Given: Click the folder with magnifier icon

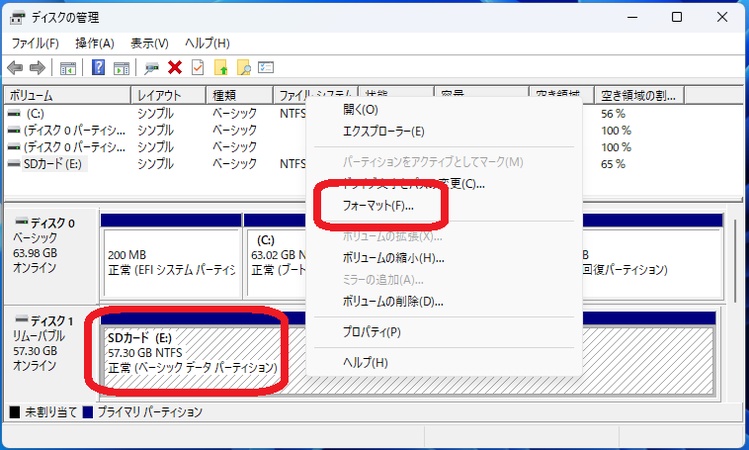Looking at the screenshot, I should (x=244, y=68).
